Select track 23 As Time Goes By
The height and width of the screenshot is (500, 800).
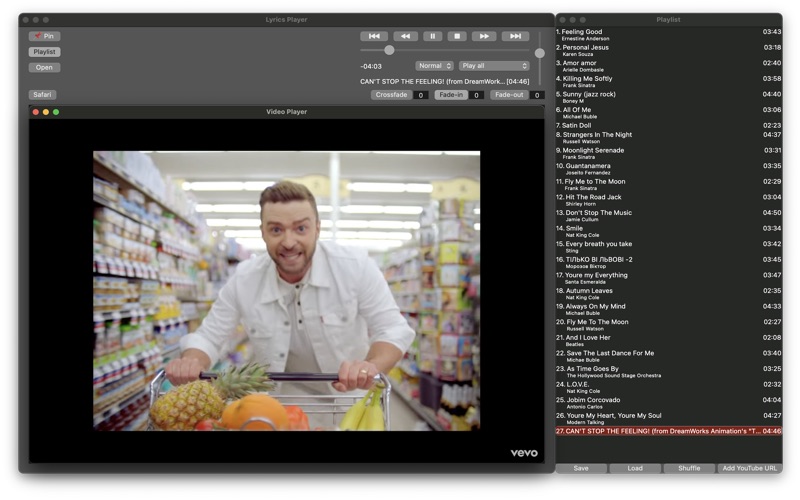(668, 372)
